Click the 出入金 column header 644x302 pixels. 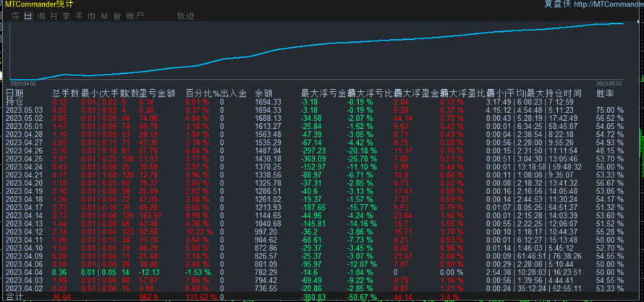click(x=233, y=93)
